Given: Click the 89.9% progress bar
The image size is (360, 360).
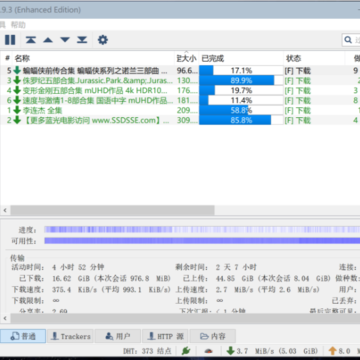Looking at the screenshot, I should (241, 80).
